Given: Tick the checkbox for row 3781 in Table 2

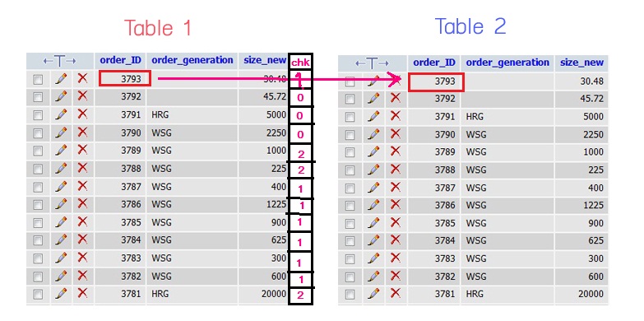Looking at the screenshot, I should pyautogui.click(x=350, y=295).
